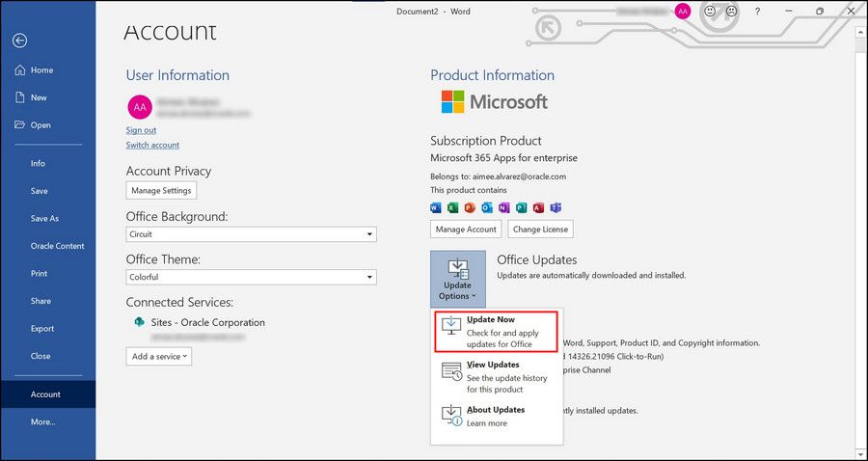This screenshot has height=461, width=868.
Task: Click the About Updates info icon
Action: click(x=451, y=415)
